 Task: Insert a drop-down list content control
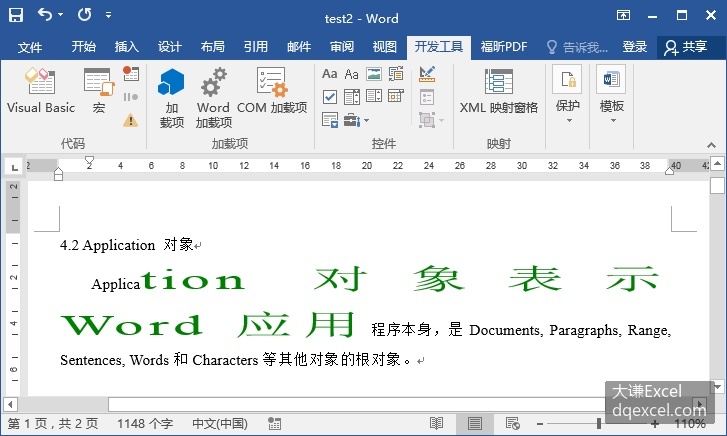[374, 96]
